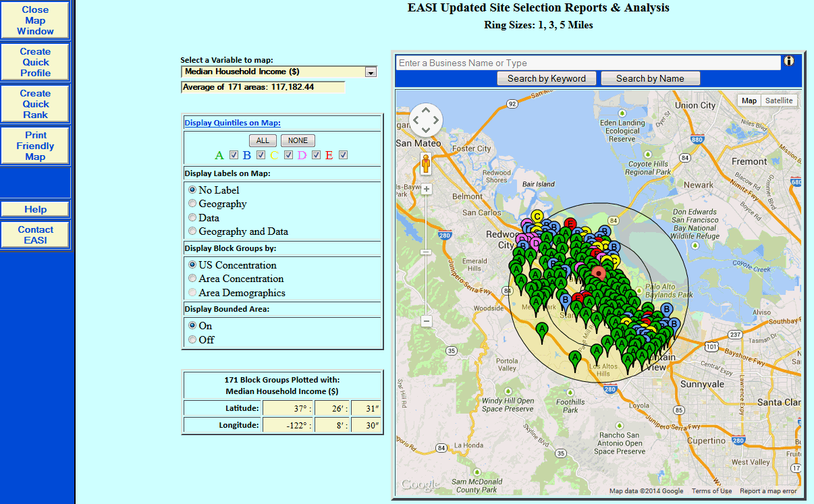Click Report a map error link
The height and width of the screenshot is (504, 814).
click(x=768, y=491)
